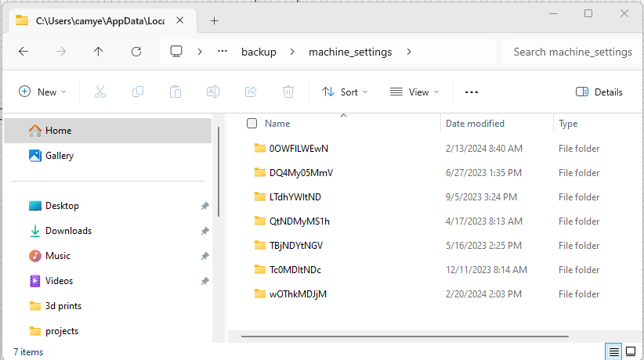644x360 pixels.
Task: Switch to large thumbnails view in status bar
Action: (x=630, y=352)
